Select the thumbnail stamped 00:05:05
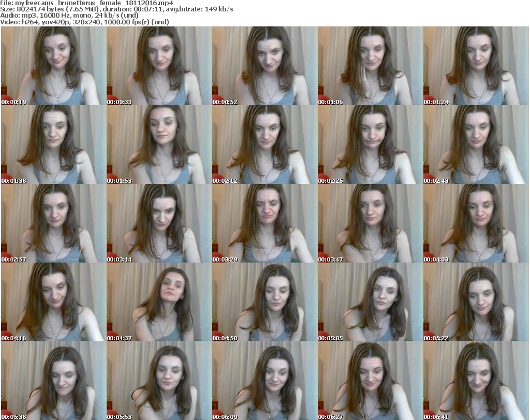Image resolution: width=530 pixels, height=420 pixels. [371, 302]
